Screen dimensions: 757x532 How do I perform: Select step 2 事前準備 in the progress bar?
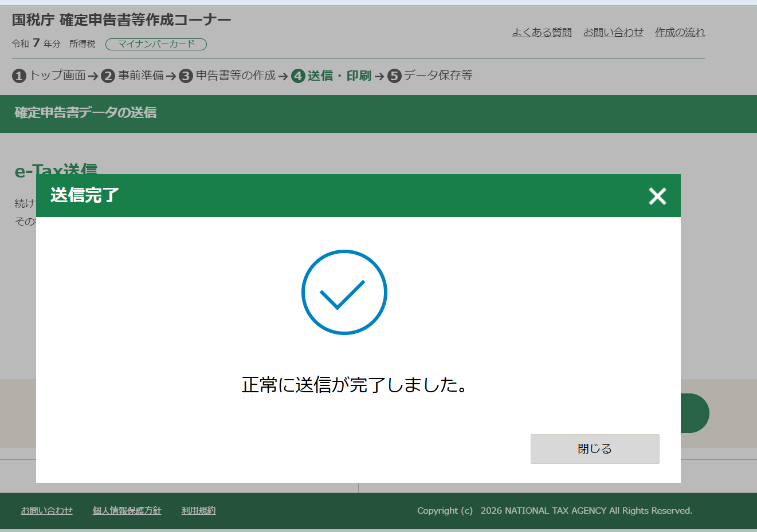[x=133, y=76]
